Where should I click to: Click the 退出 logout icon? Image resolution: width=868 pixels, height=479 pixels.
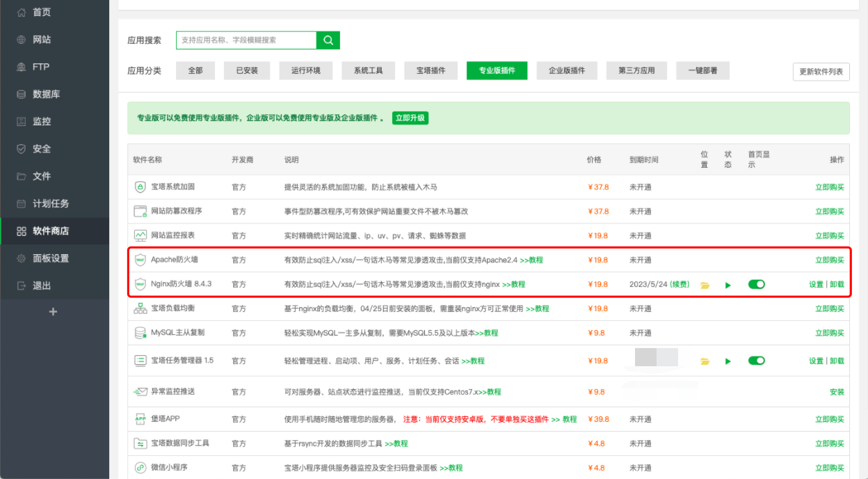point(21,285)
